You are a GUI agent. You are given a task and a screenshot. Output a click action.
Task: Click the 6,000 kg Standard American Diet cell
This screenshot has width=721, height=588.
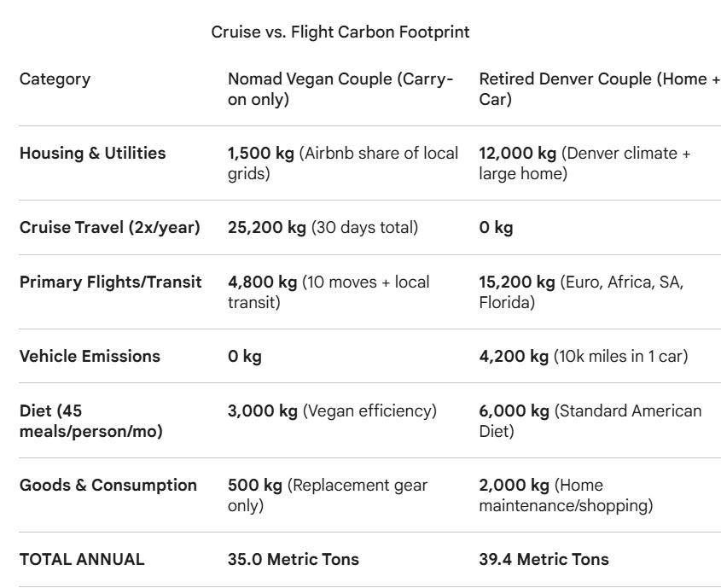click(590, 421)
